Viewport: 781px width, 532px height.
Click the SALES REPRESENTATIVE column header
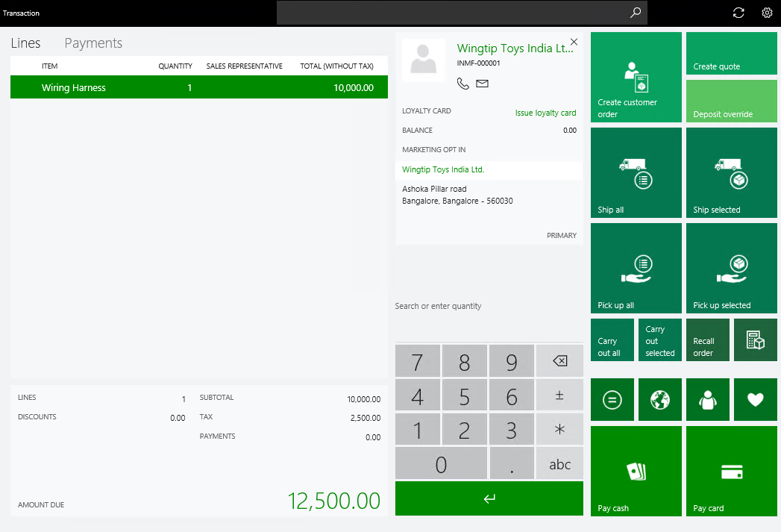[244, 66]
